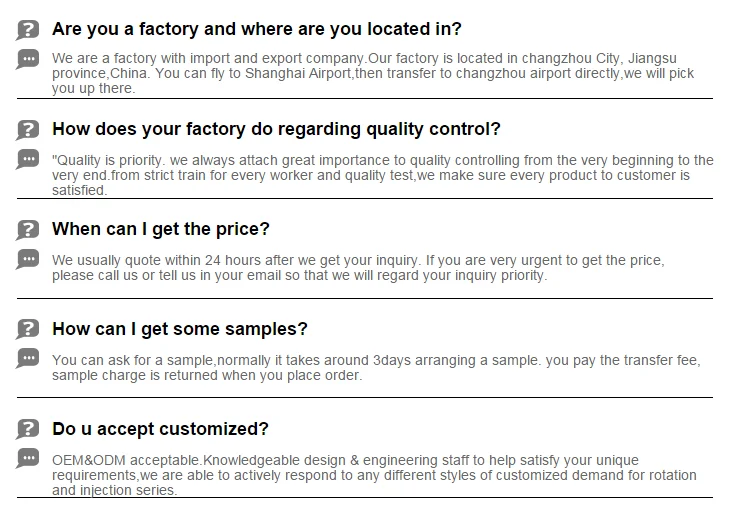Click speech bubble icon beside sample arranging answer
This screenshot has height=505, width=745.
pos(28,359)
